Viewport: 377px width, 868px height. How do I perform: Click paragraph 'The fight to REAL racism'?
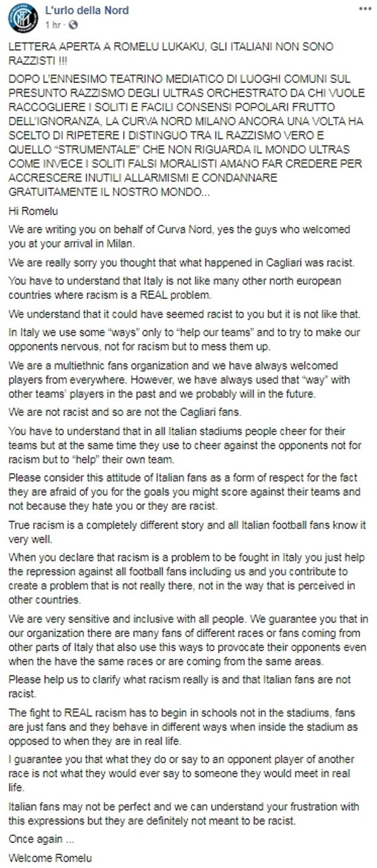click(183, 727)
